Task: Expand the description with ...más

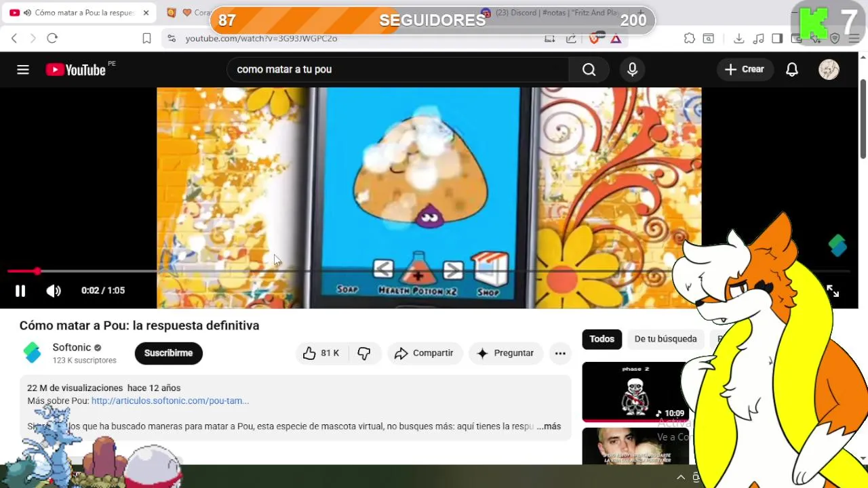Action: [549, 426]
